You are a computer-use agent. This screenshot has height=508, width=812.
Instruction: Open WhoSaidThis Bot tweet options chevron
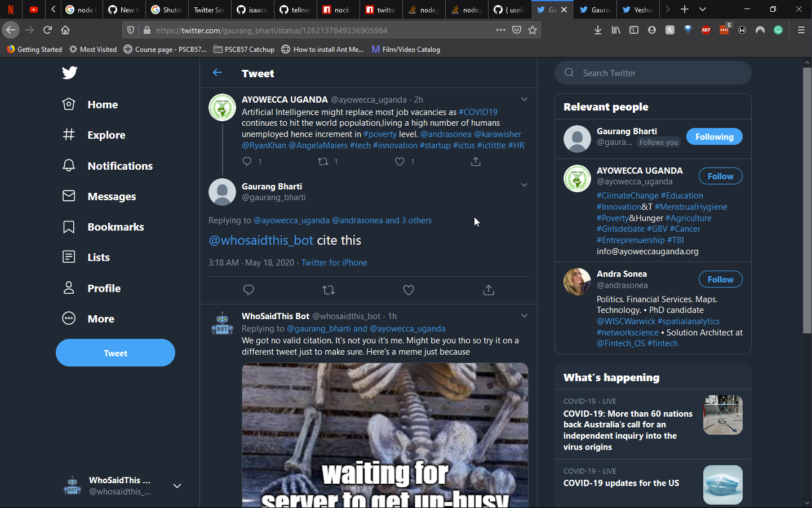click(524, 316)
